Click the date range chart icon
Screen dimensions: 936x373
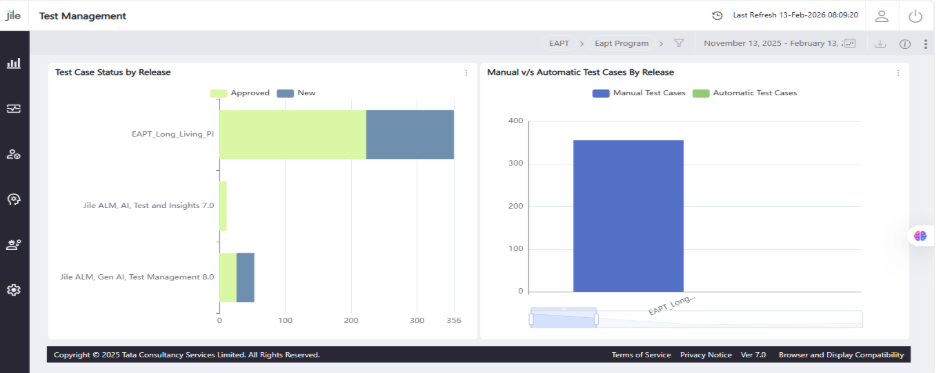(x=850, y=44)
